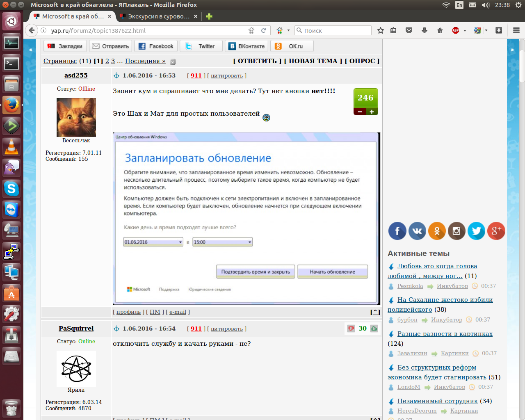
Task: Jump to the 'Последняя »' page
Action: [145, 61]
